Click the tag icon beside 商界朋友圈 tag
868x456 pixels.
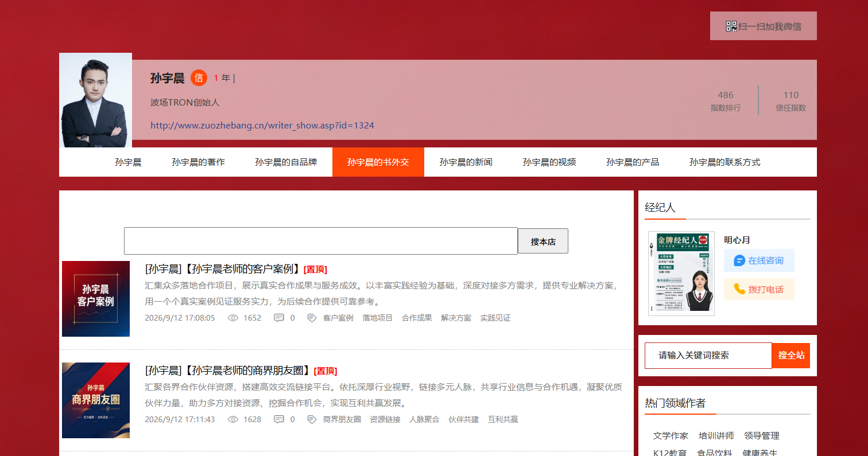point(312,419)
